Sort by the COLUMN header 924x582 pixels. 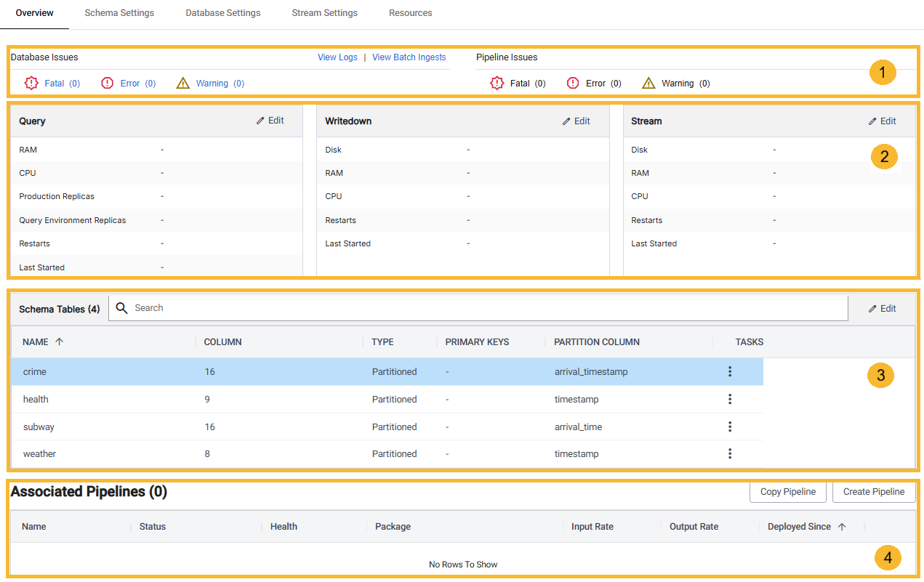(x=222, y=341)
